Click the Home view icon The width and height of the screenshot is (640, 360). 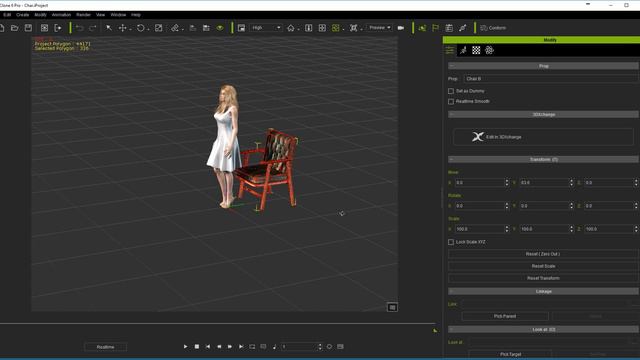pyautogui.click(x=291, y=28)
